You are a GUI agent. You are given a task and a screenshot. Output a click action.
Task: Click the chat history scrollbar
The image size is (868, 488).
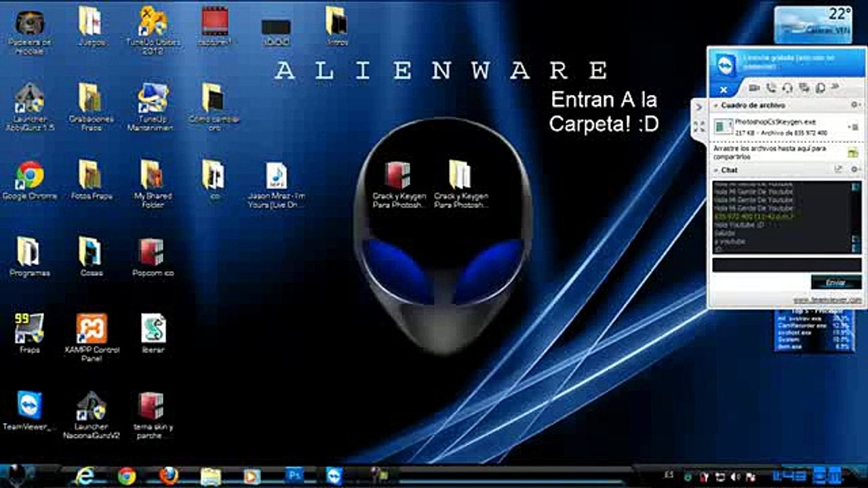856,218
